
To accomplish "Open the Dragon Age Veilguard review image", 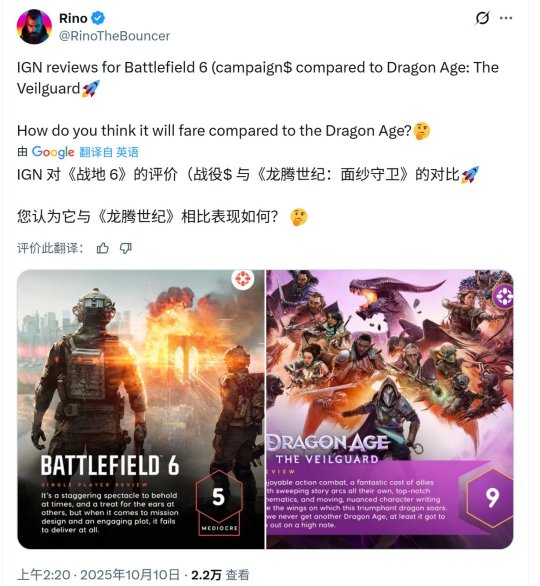I will [x=389, y=409].
